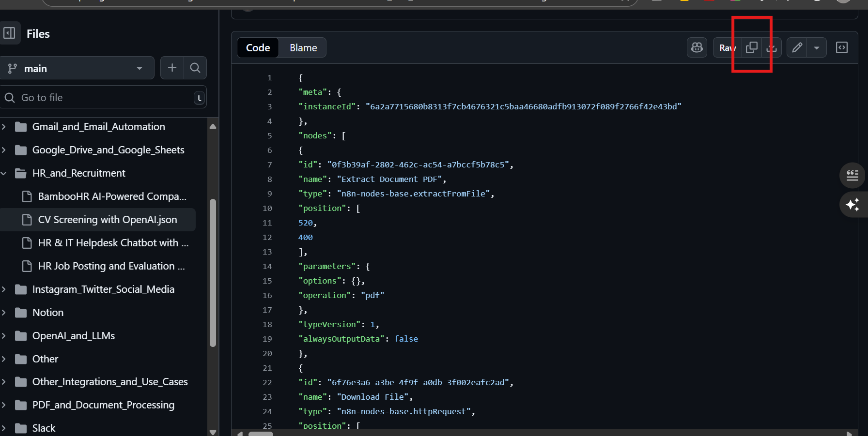868x436 pixels.
Task: Open BambooHR AI-Powered Compa... file
Action: (112, 196)
